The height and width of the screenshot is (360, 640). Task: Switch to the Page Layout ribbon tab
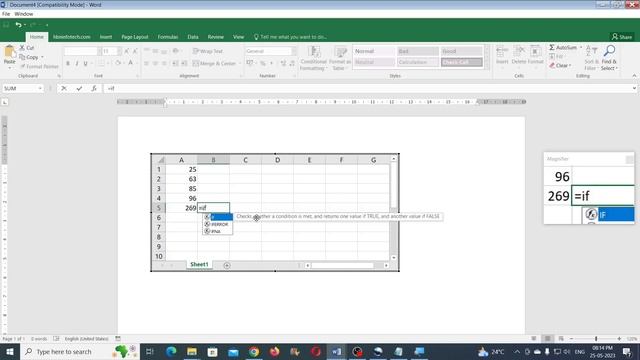tap(135, 37)
